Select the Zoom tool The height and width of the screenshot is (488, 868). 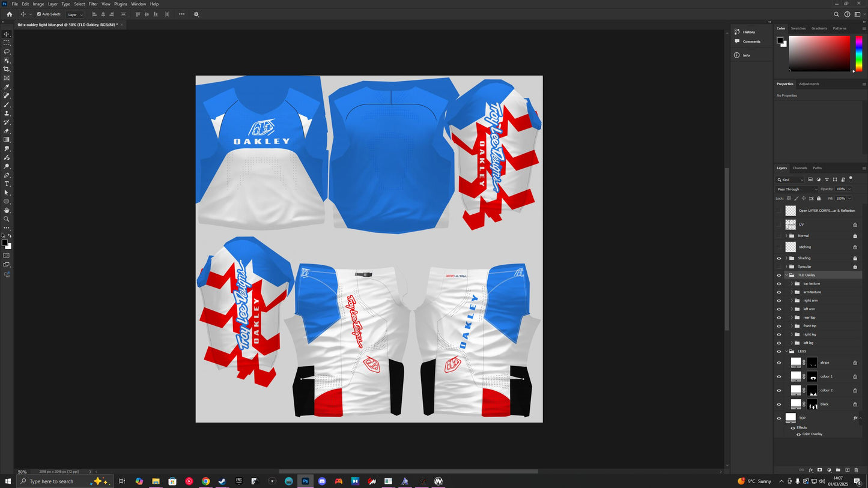[x=7, y=218]
